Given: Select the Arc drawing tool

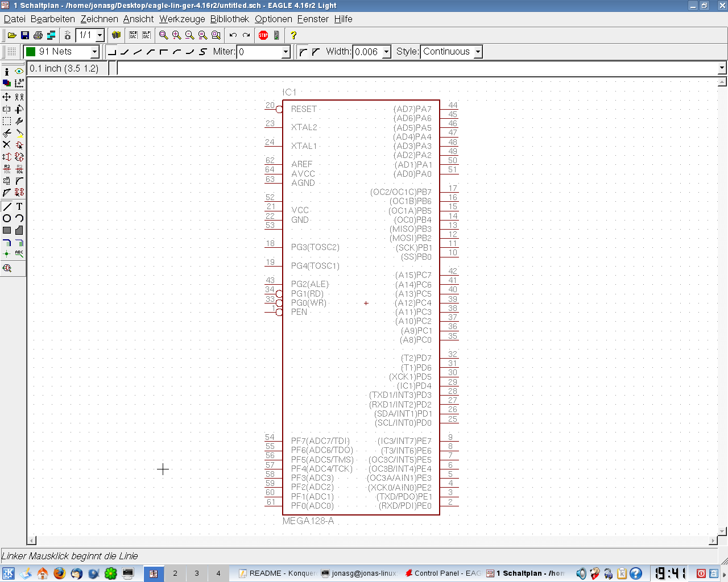Looking at the screenshot, I should click(19, 218).
